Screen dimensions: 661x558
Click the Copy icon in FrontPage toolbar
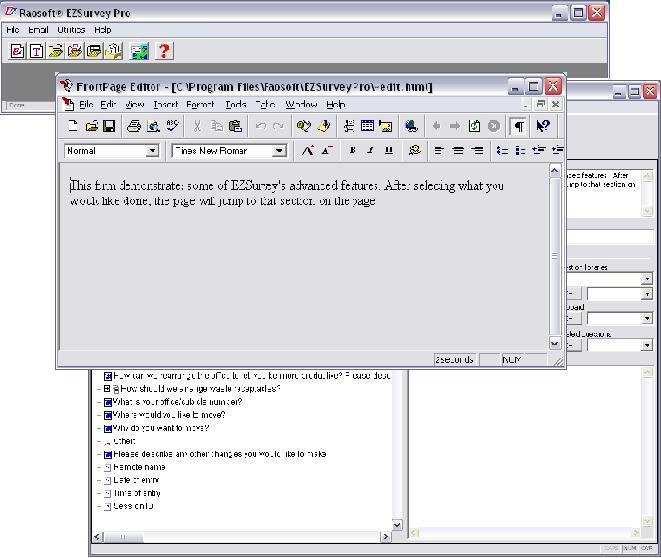pos(217,126)
